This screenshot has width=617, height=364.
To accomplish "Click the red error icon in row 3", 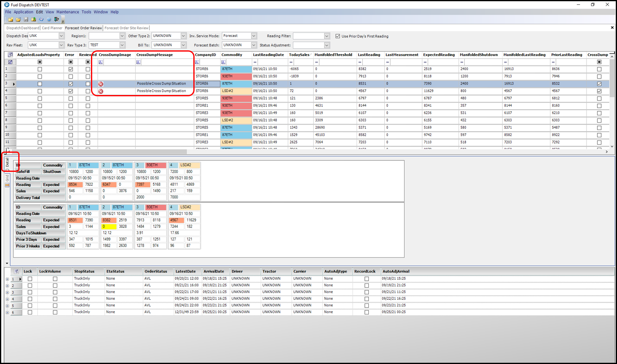I will [x=101, y=84].
